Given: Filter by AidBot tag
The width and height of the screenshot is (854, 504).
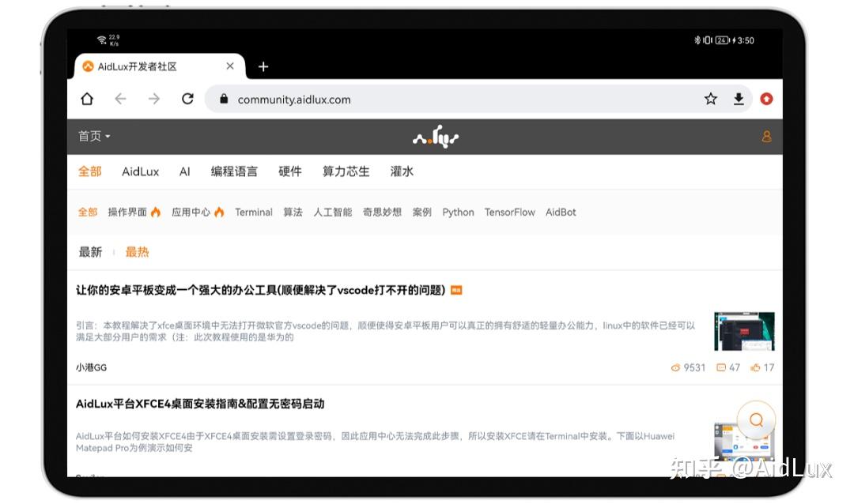Looking at the screenshot, I should (561, 213).
